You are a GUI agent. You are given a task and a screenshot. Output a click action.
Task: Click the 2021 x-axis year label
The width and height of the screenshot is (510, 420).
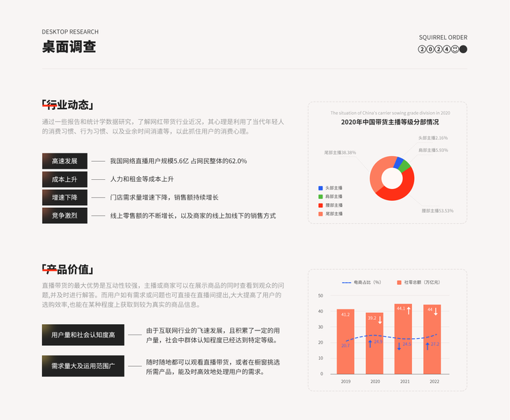pos(405,381)
